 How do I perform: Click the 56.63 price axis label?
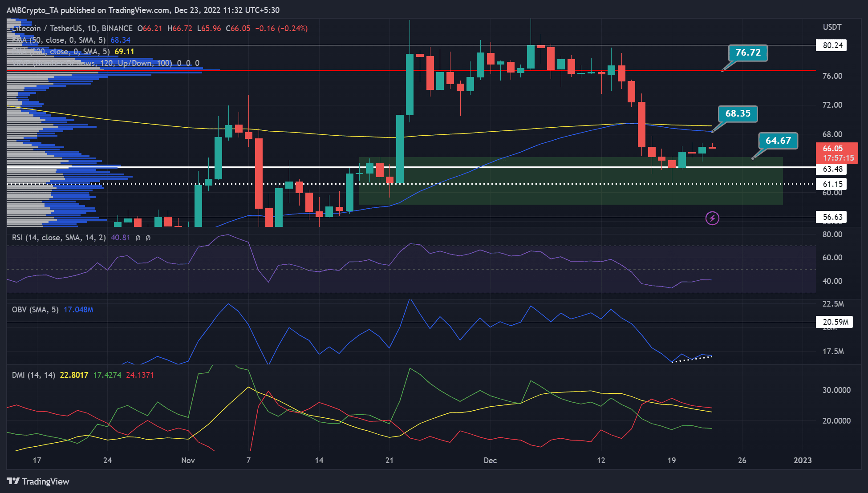point(831,217)
